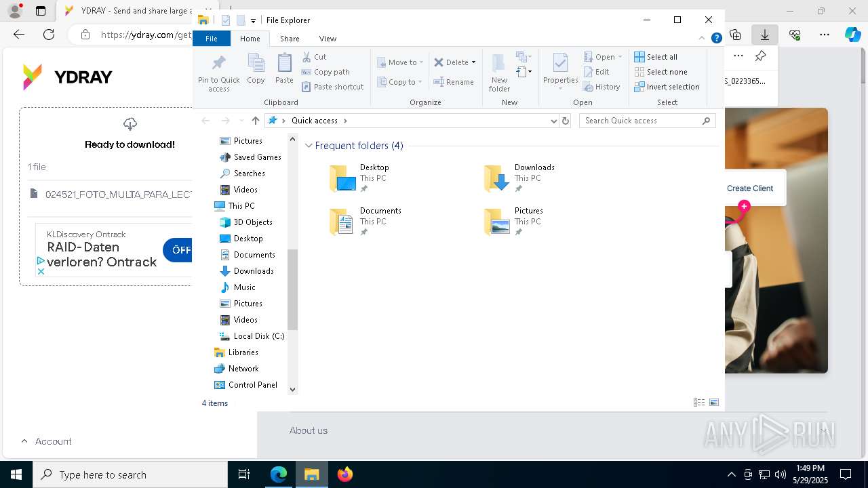Screen dimensions: 868x488
Task: Go up one folder level
Action: tap(255, 121)
